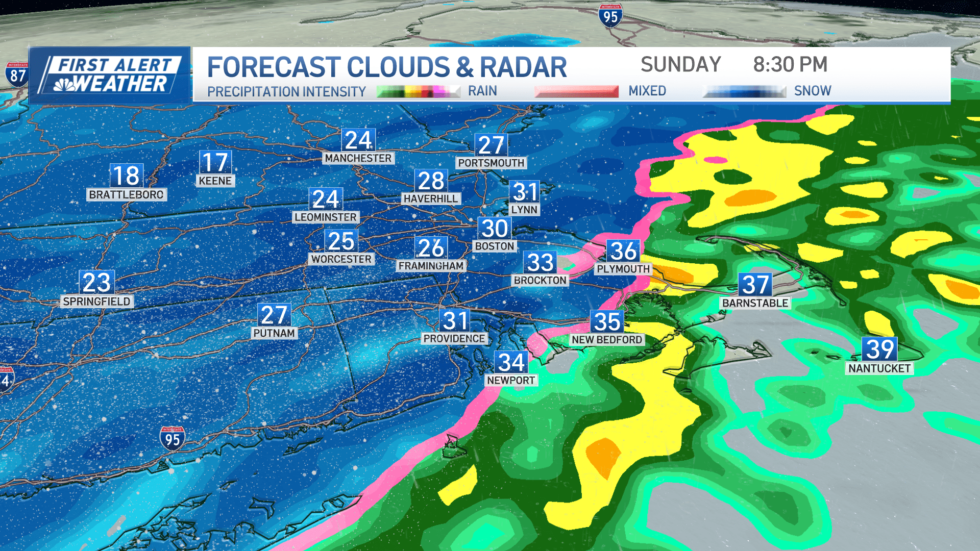980x551 pixels.
Task: Select the rain intensity color scale
Action: pos(419,91)
